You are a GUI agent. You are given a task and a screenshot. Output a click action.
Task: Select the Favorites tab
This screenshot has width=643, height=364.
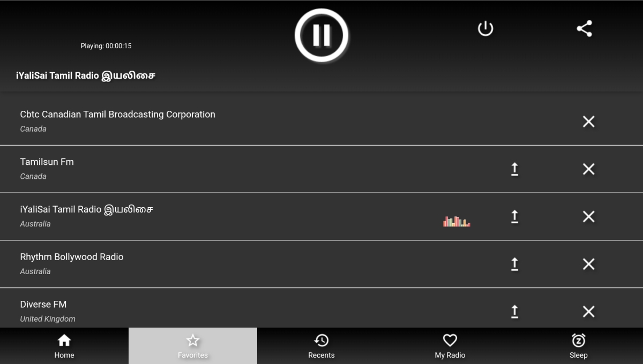(x=193, y=346)
